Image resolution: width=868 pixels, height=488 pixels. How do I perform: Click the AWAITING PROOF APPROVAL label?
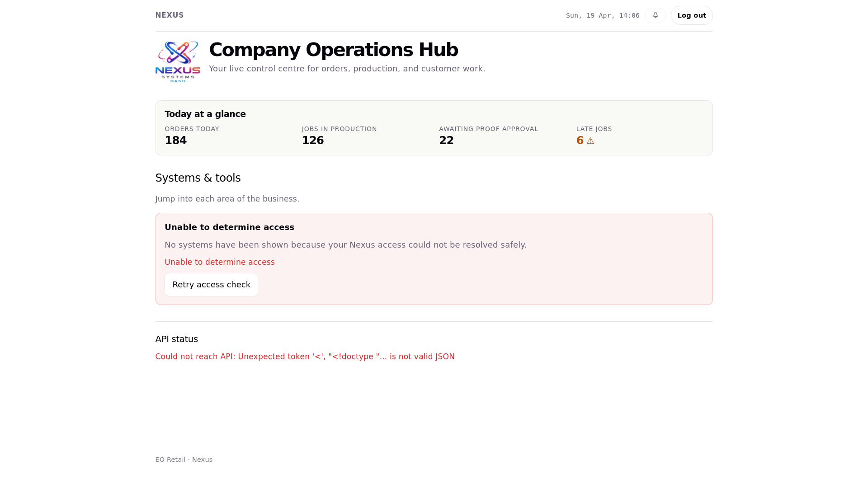click(x=489, y=129)
